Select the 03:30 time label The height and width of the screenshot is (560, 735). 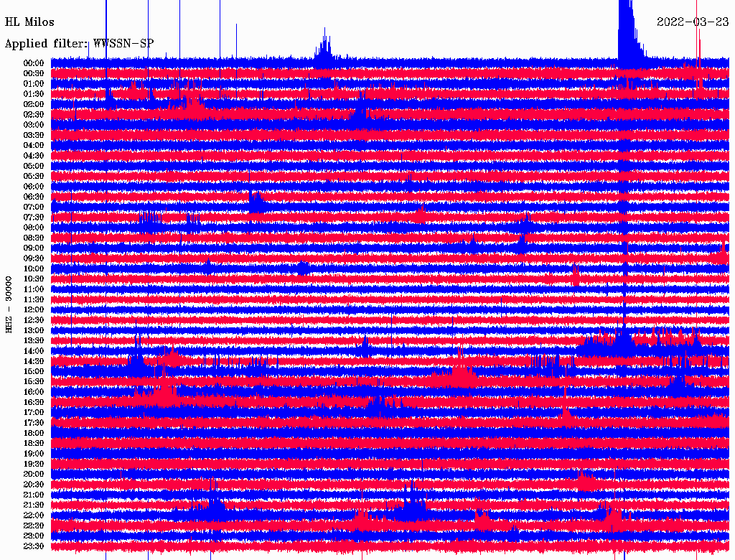coord(34,135)
